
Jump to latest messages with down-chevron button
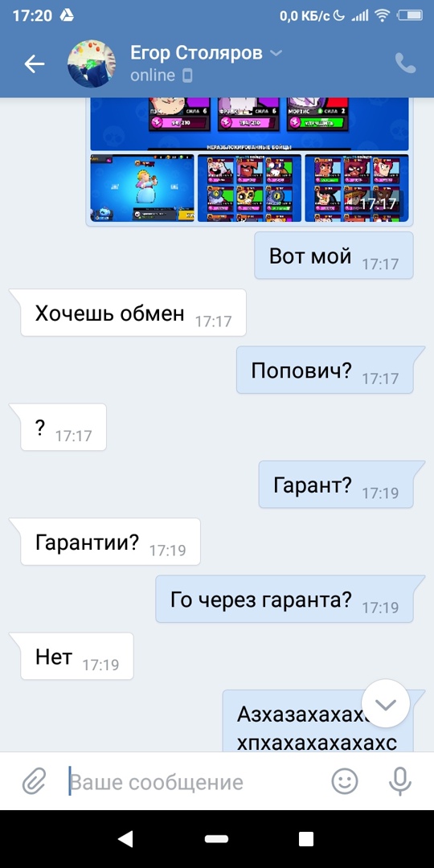[385, 703]
